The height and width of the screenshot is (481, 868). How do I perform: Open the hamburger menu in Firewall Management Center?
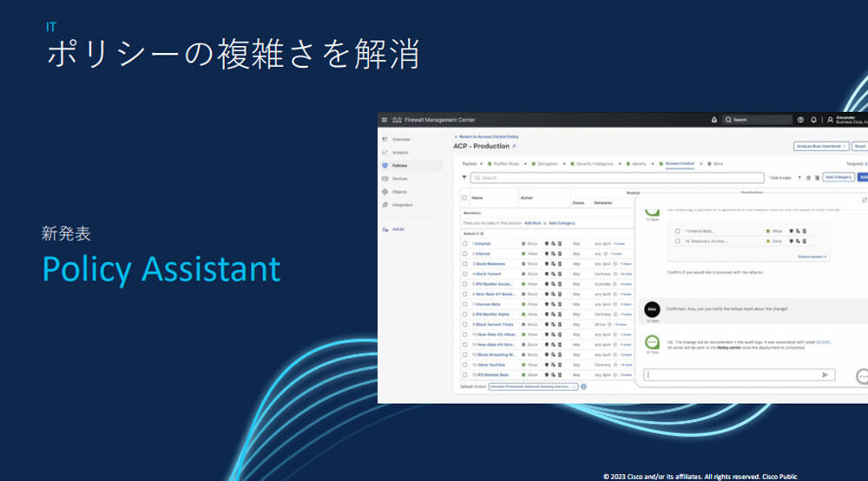click(x=385, y=120)
